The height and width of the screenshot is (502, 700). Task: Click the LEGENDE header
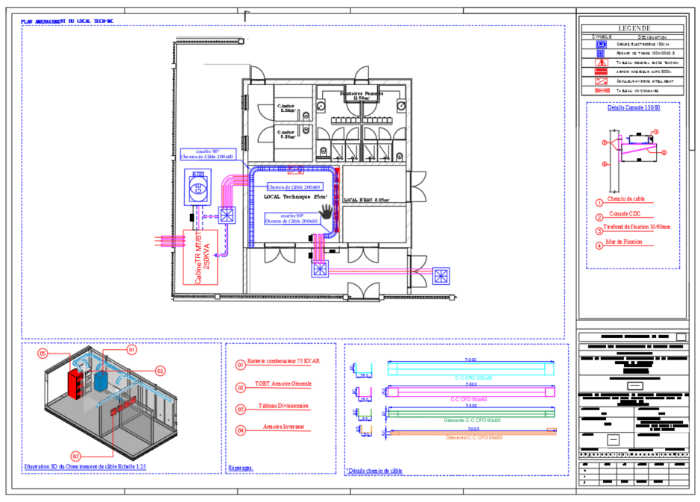[634, 28]
